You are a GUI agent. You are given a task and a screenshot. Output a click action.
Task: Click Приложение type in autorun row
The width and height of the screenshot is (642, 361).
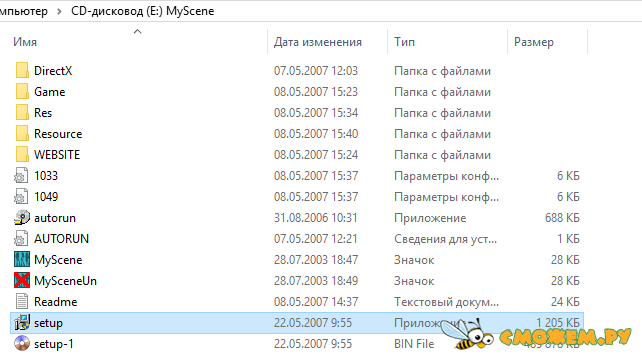(430, 218)
